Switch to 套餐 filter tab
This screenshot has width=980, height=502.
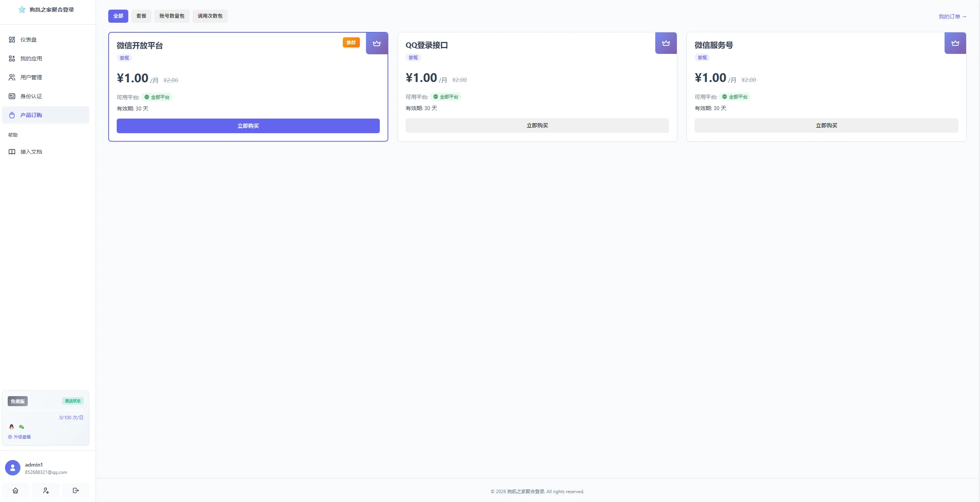point(141,16)
